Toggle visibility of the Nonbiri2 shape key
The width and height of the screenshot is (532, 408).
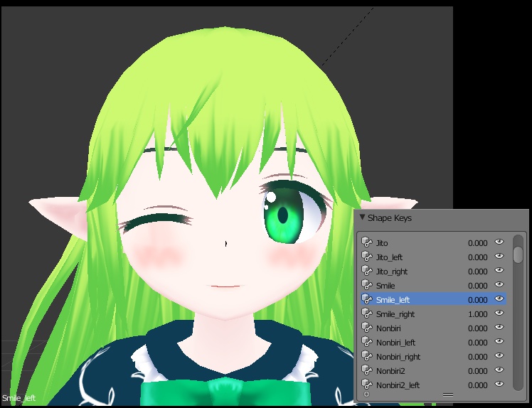[x=499, y=370]
